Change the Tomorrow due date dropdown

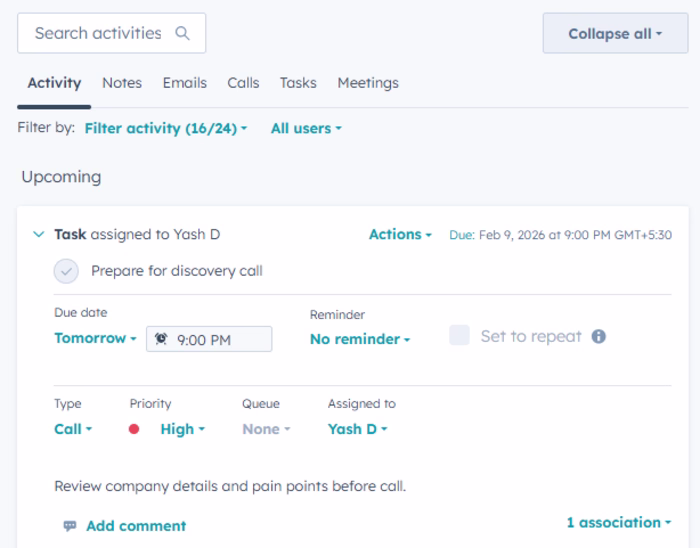(95, 338)
